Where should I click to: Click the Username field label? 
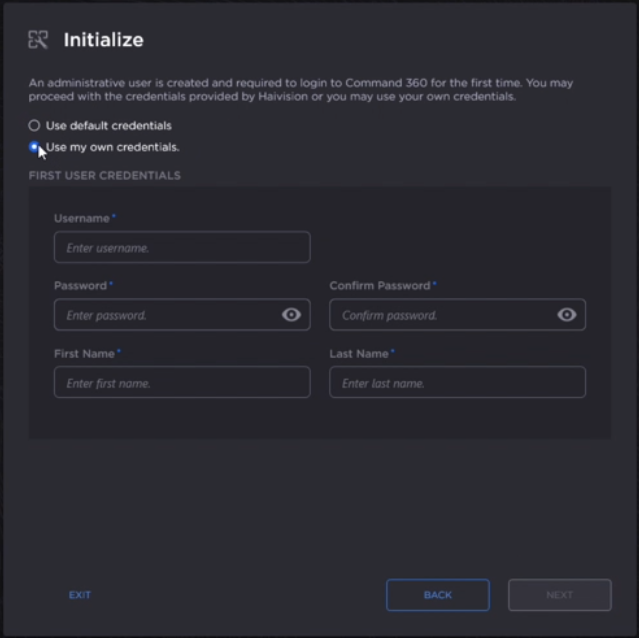82,218
